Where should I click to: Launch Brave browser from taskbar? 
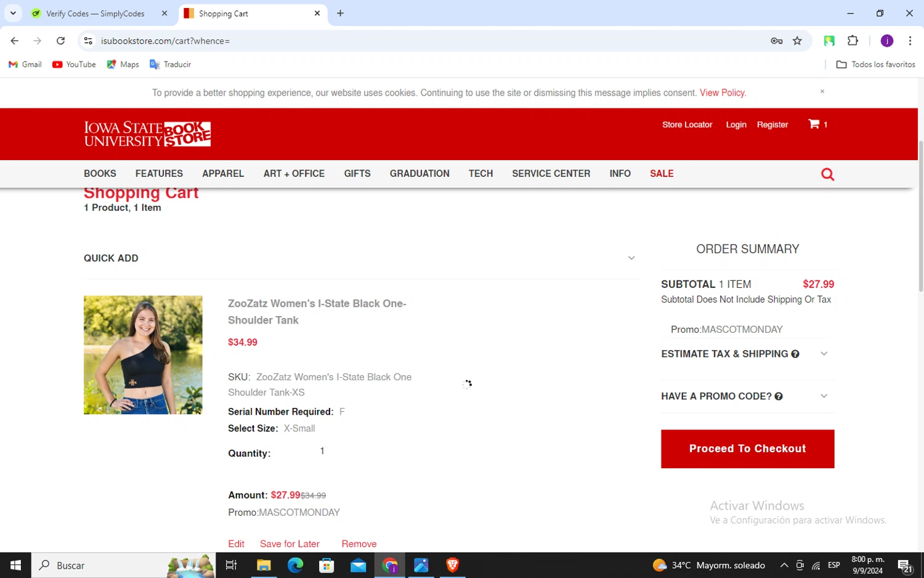tap(453, 565)
